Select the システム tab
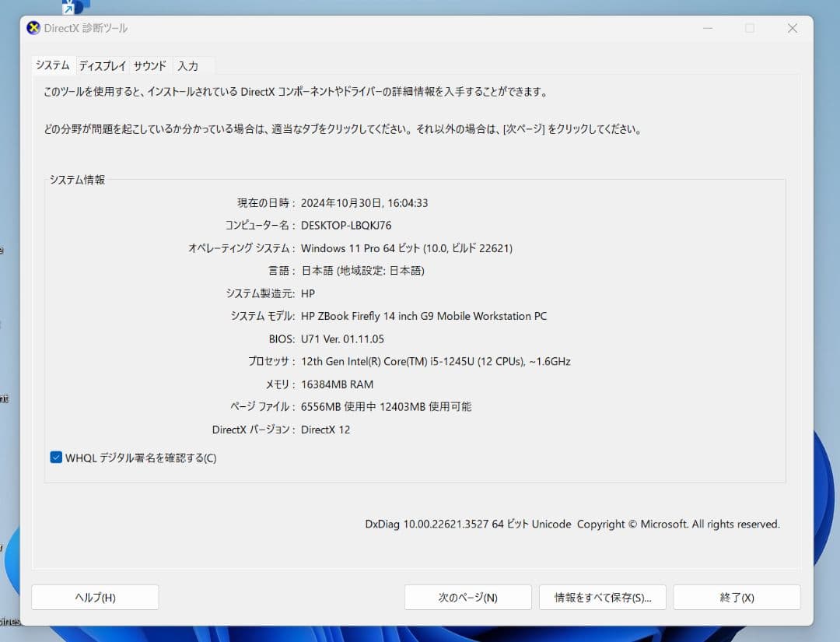This screenshot has height=642, width=840. 51,65
